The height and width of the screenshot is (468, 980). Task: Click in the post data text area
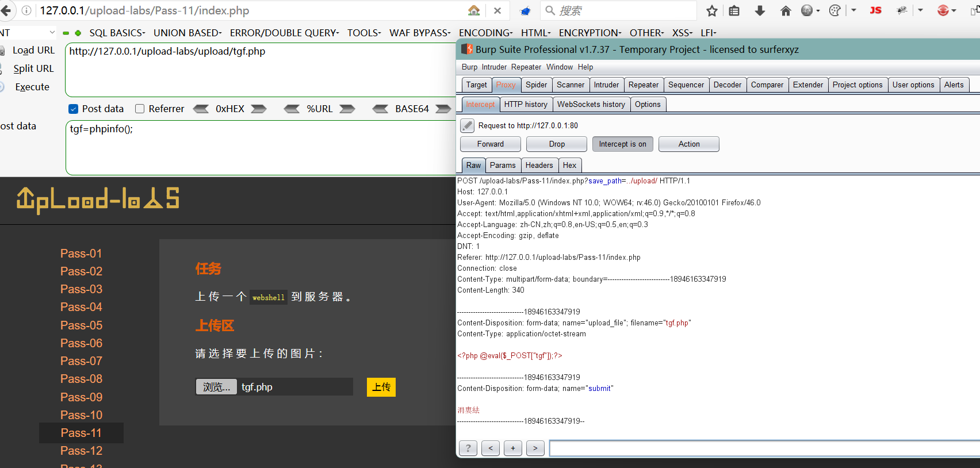tap(261, 148)
